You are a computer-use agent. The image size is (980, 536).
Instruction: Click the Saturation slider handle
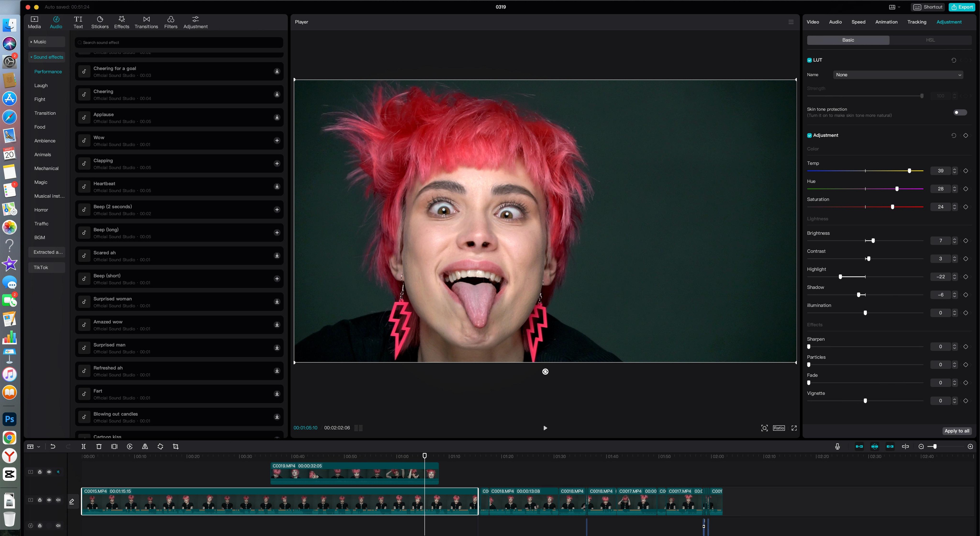[x=892, y=207]
